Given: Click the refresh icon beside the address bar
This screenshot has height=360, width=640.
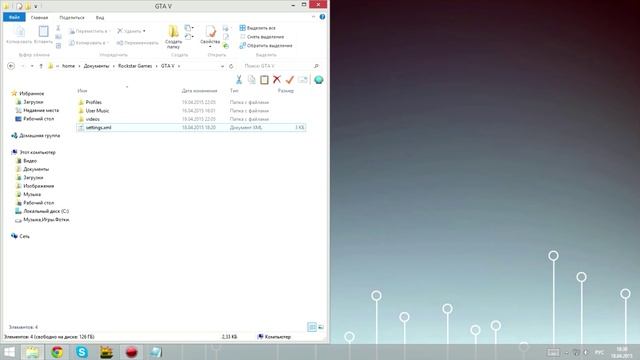Looking at the screenshot, I should pyautogui.click(x=231, y=66).
